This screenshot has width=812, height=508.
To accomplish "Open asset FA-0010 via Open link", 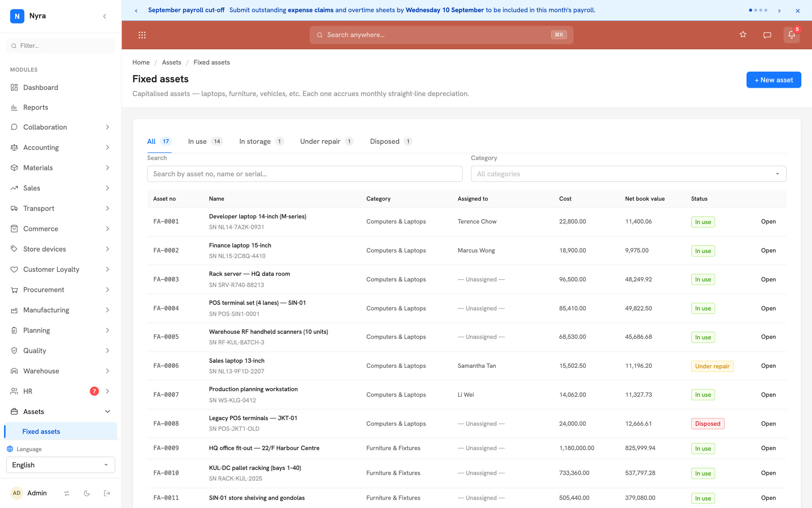I will pyautogui.click(x=768, y=473).
